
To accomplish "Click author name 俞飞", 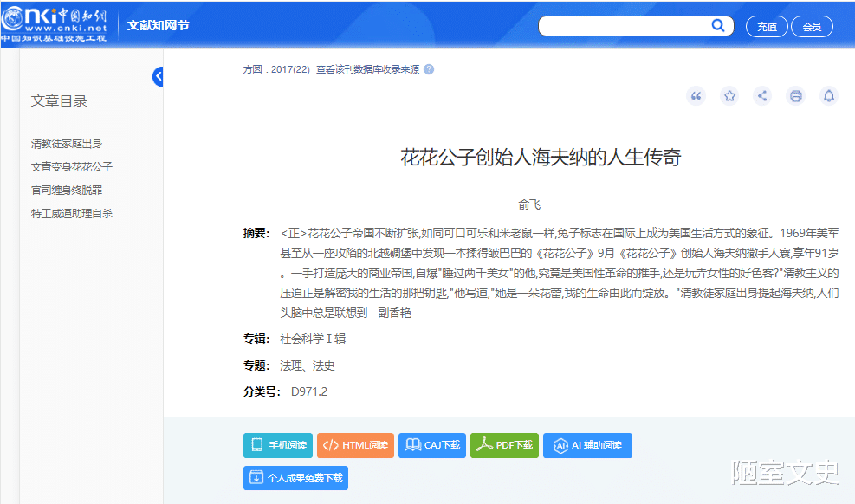I will (x=529, y=204).
